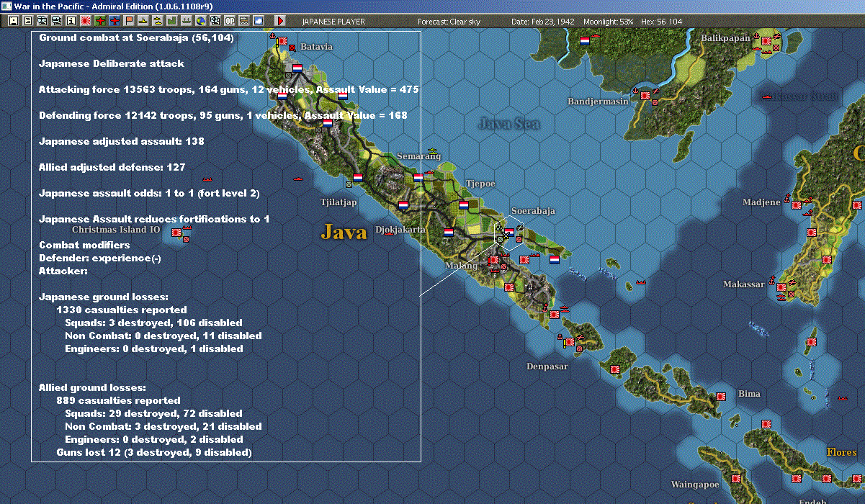
Task: Open the document list report icon
Action: tap(27, 21)
